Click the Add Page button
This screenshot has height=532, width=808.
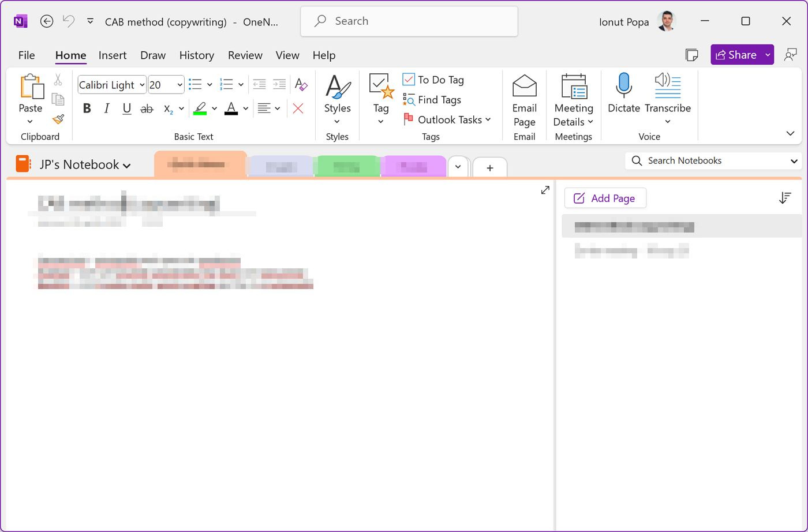605,198
